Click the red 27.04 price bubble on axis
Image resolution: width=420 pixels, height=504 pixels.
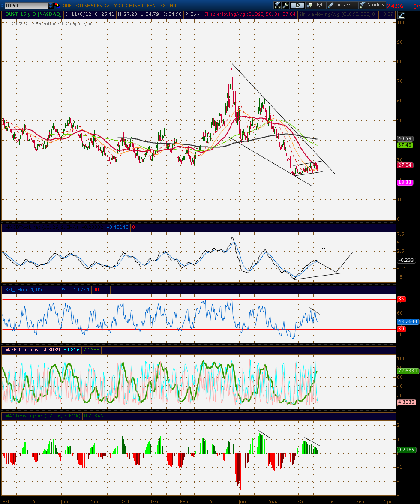tap(405, 165)
